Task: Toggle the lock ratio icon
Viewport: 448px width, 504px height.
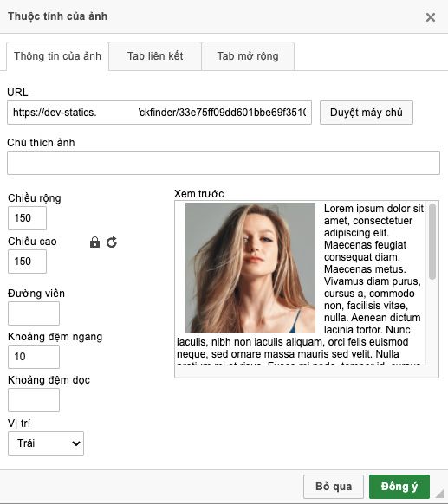Action: 94,242
